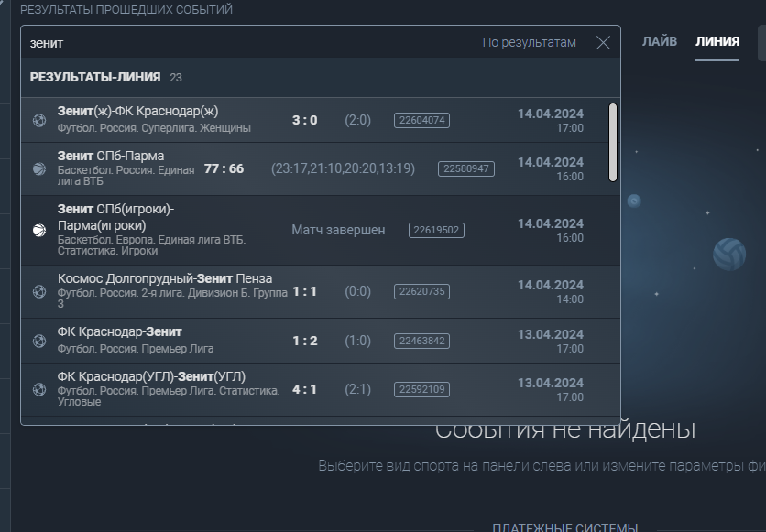Click the 'РЕЗУЛЬТАТЫ ПРОШЕДШИХ СОБЫТИЙ' page heading
Screen dimensions: 766x532
pos(126,10)
